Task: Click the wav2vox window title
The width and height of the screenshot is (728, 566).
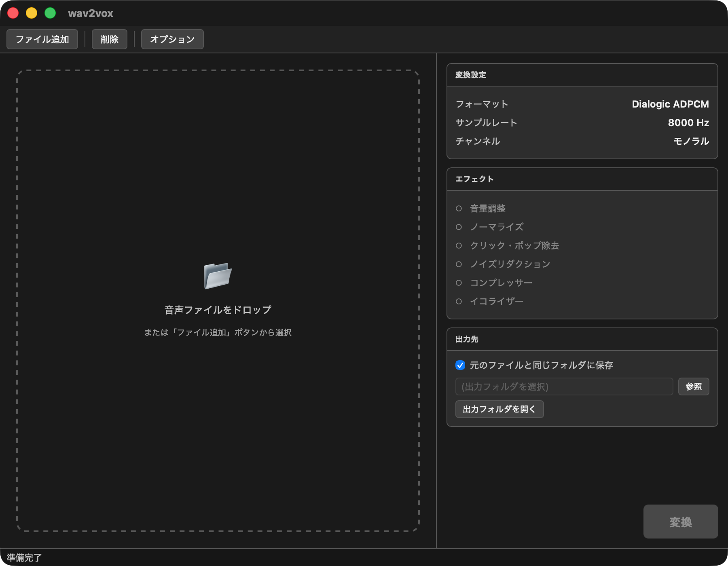Action: coord(91,13)
